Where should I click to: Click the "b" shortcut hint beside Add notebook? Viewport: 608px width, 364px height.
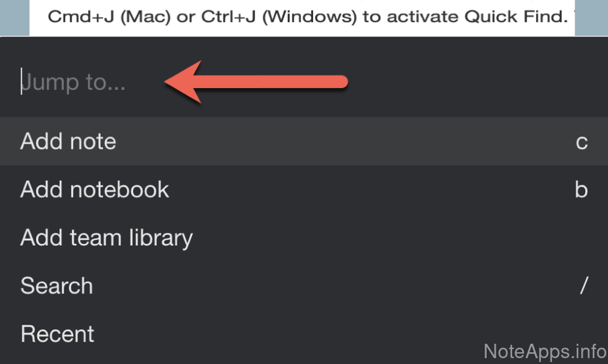pyautogui.click(x=581, y=190)
